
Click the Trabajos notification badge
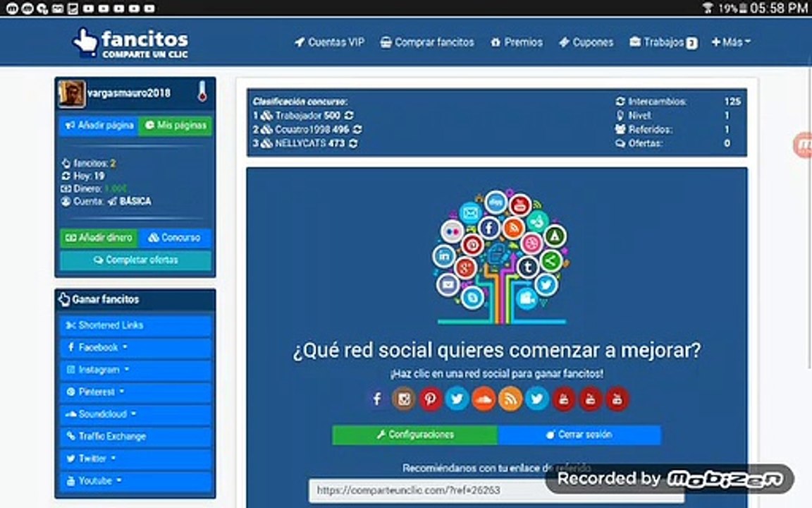(692, 44)
